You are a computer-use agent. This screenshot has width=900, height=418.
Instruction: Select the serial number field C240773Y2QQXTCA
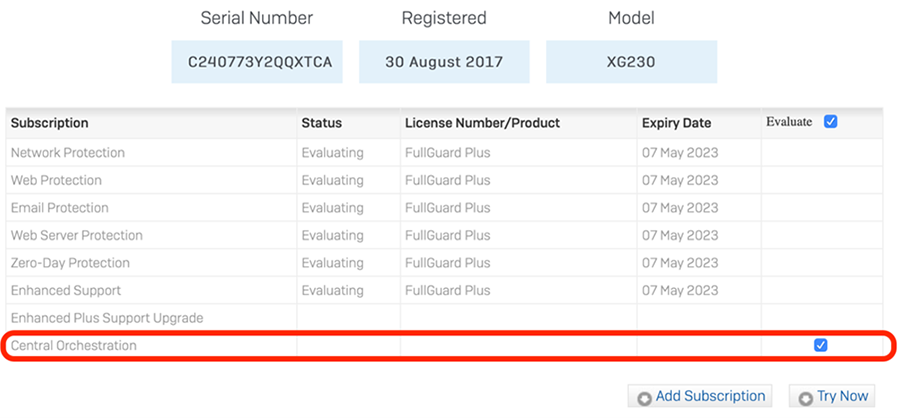pos(257,62)
